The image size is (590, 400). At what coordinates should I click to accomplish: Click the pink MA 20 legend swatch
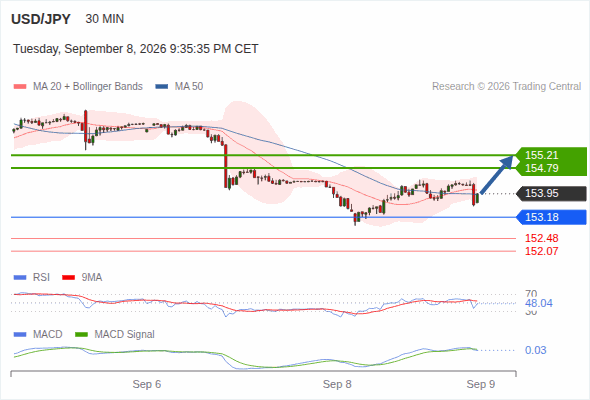20,87
